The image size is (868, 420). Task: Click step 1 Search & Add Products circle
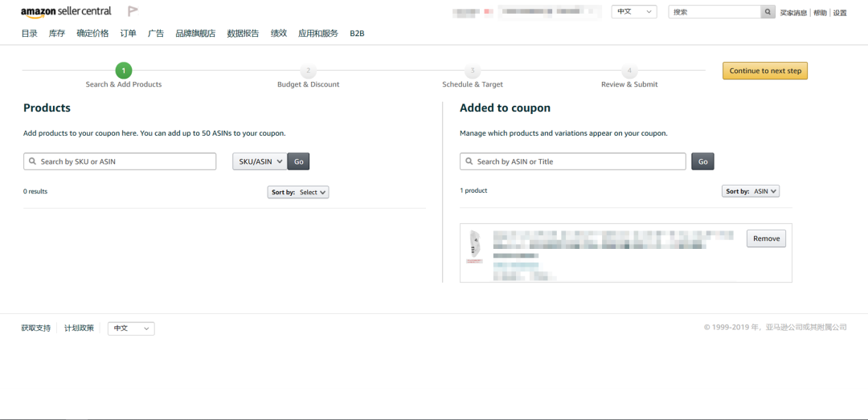pos(124,71)
